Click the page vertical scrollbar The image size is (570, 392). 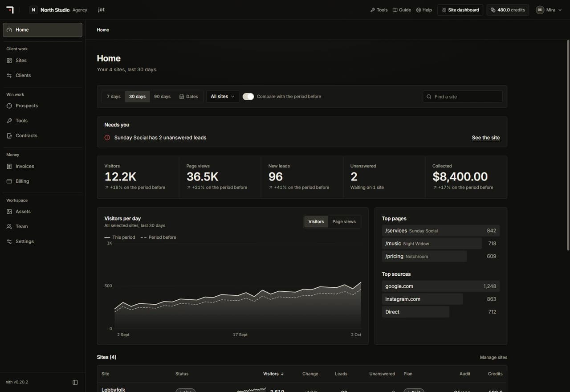tap(568, 145)
